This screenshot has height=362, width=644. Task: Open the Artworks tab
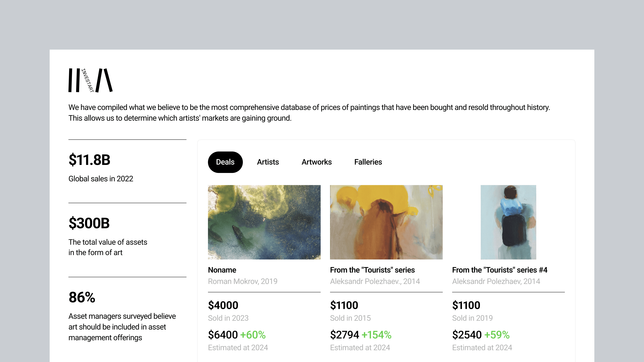(316, 162)
